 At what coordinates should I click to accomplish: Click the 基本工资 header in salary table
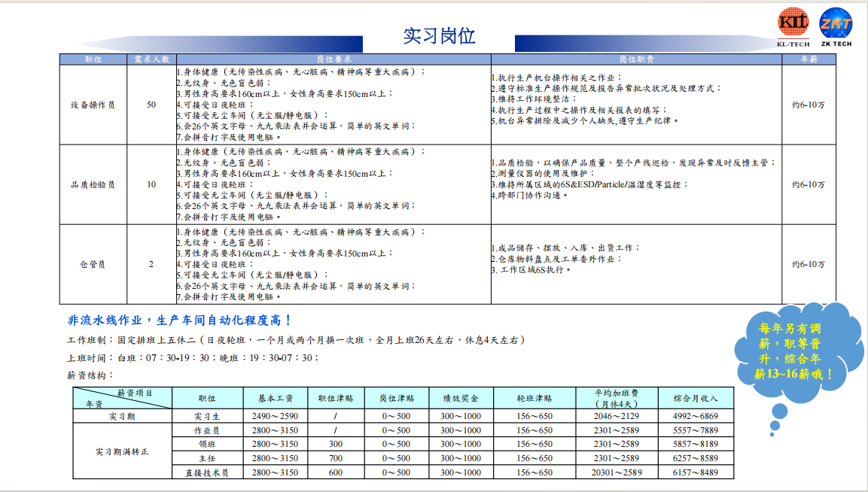[275, 399]
